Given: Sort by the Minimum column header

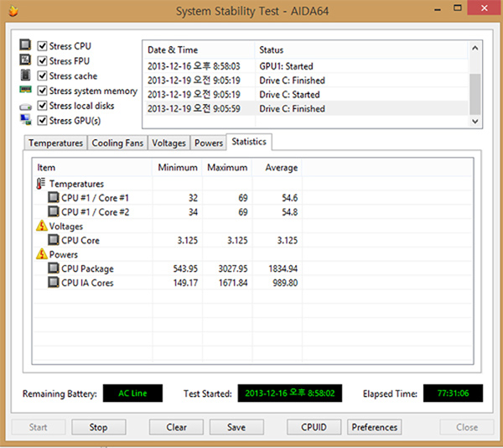Looking at the screenshot, I should pos(177,168).
